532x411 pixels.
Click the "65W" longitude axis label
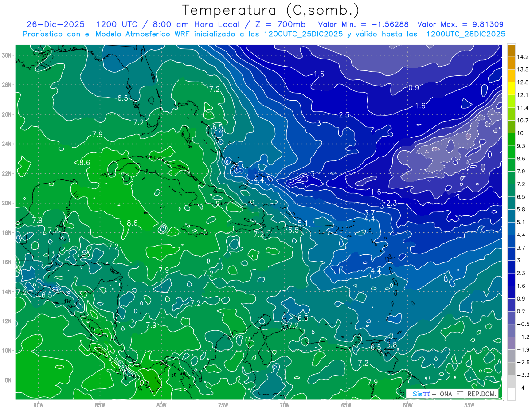346,405
